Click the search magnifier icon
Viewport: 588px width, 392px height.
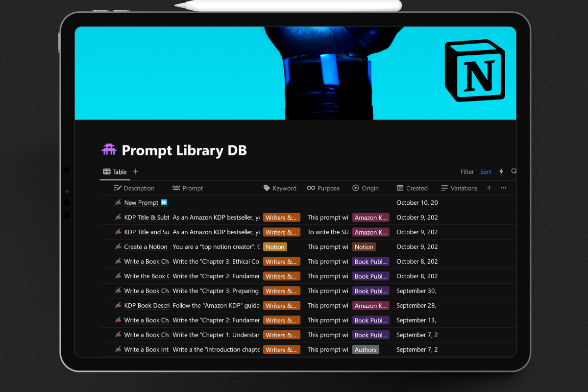pos(514,171)
